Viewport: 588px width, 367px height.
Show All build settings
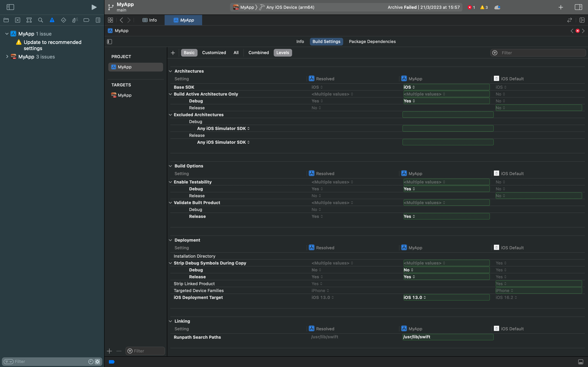236,53
